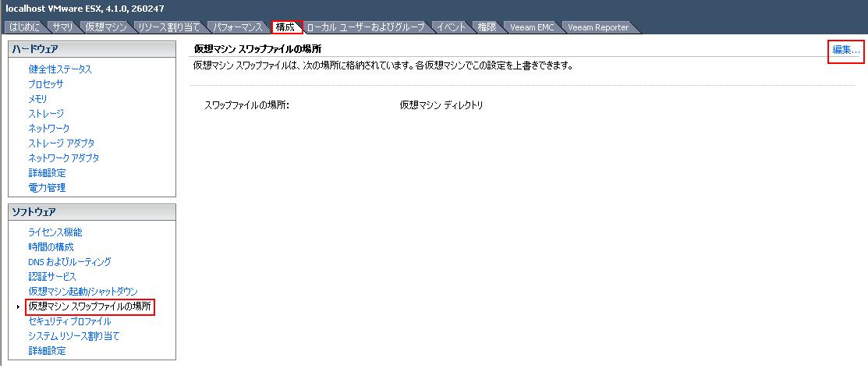Open 仮想マシン起動/シャットダウン link

pyautogui.click(x=83, y=291)
